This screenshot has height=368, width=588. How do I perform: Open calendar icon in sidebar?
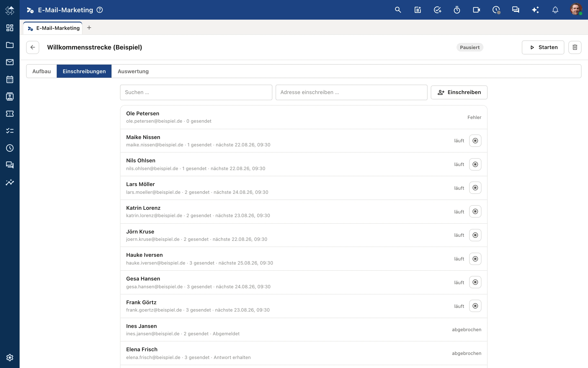click(10, 79)
